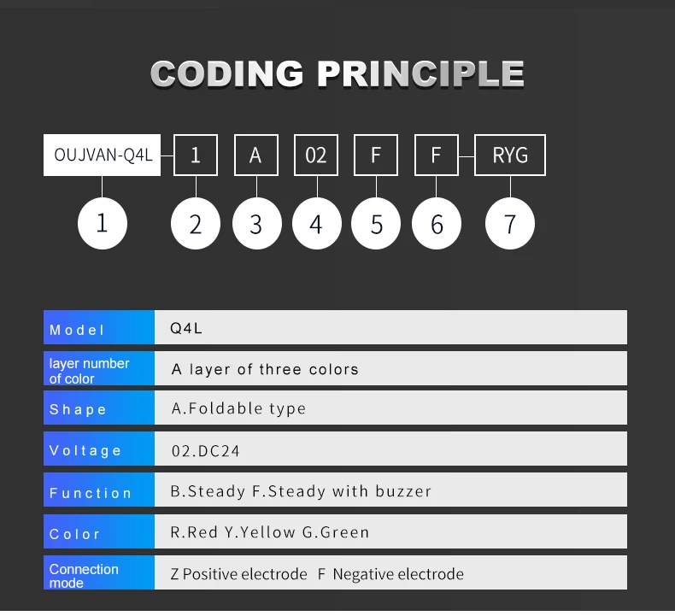The height and width of the screenshot is (616, 675).
Task: Click the numbered circle 2
Action: coord(196,225)
